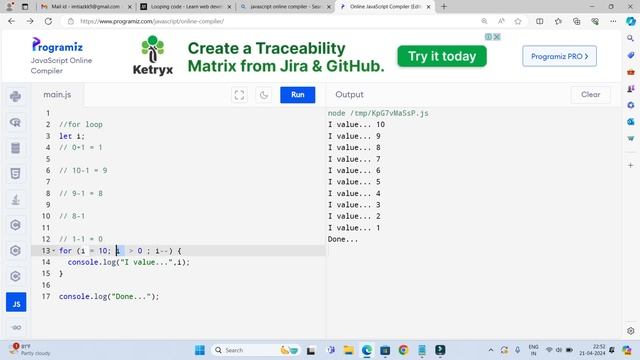640x360 pixels.
Task: Open browser favorites list icon
Action: (x=558, y=21)
